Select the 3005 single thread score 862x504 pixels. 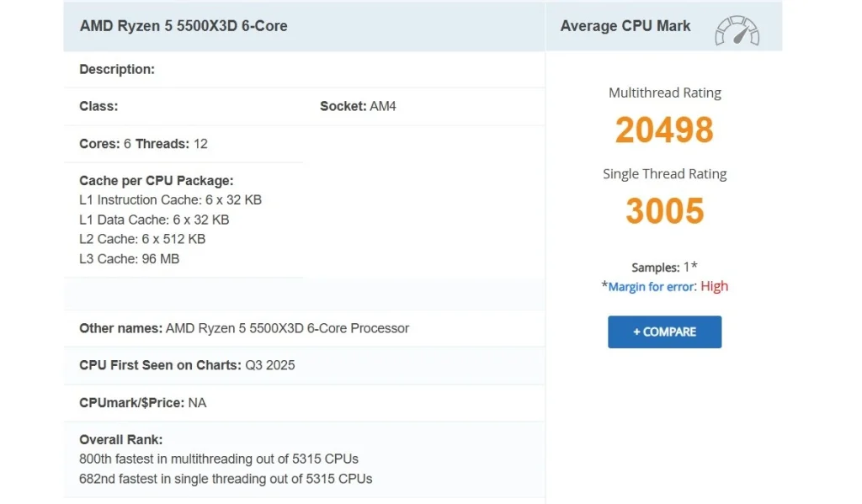tap(664, 211)
